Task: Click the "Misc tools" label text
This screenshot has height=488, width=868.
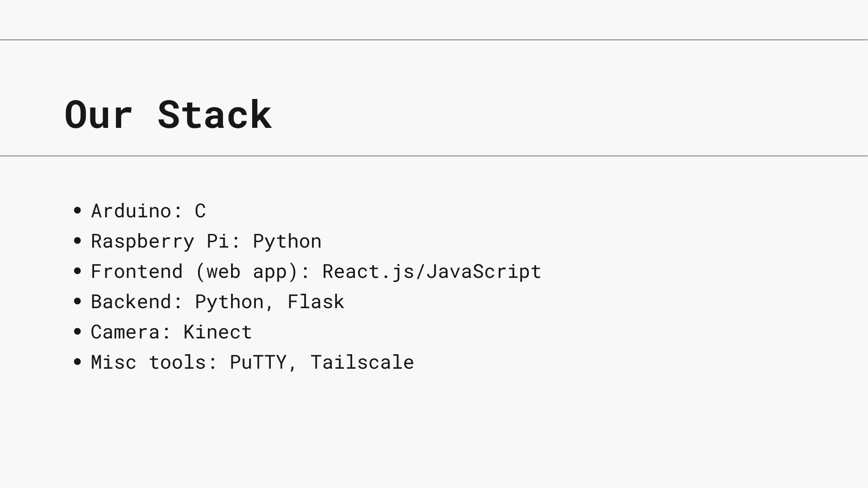Action: tap(148, 362)
